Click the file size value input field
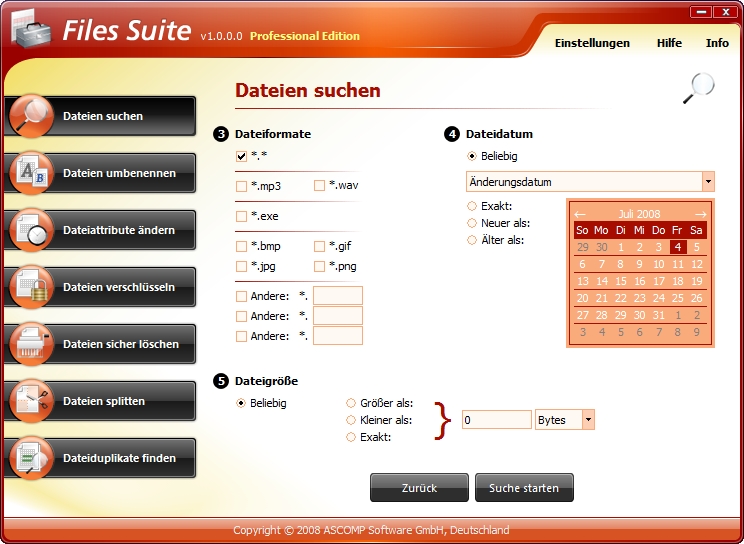Image resolution: width=744 pixels, height=544 pixels. 496,420
